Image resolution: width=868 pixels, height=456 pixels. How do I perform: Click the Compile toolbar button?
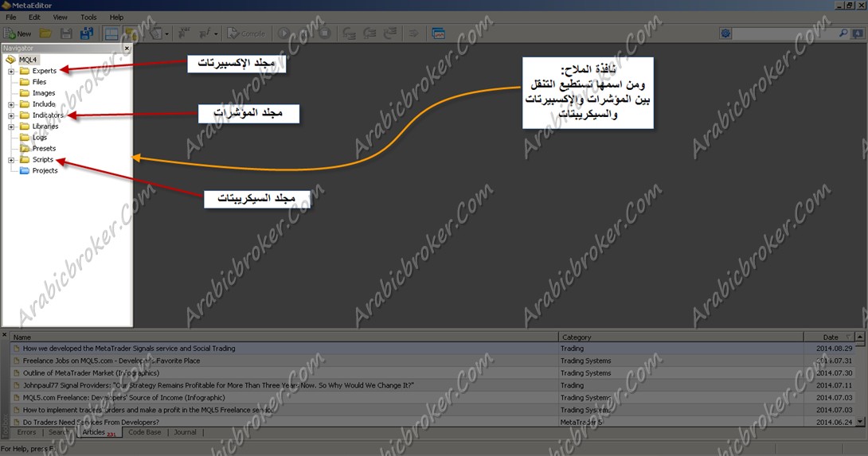click(246, 33)
